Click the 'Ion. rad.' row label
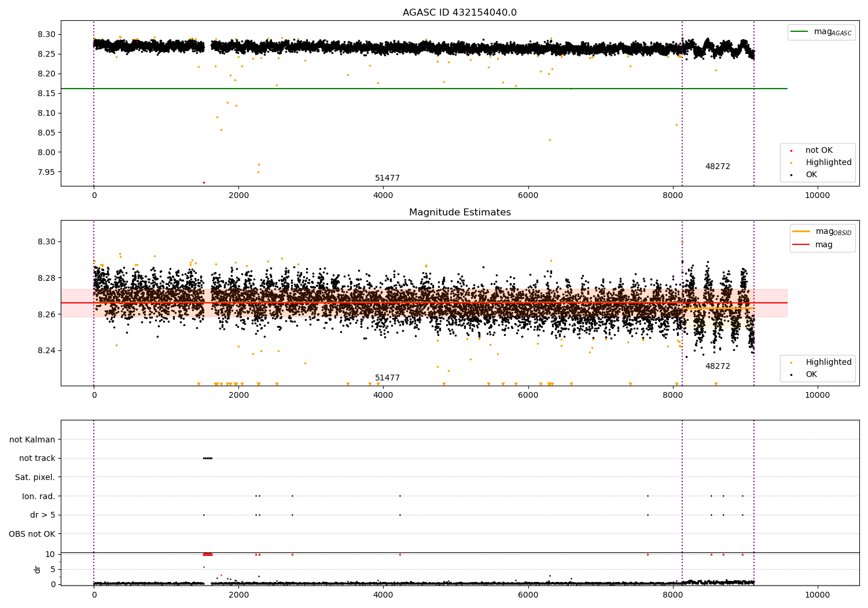The height and width of the screenshot is (608, 868). tap(39, 496)
